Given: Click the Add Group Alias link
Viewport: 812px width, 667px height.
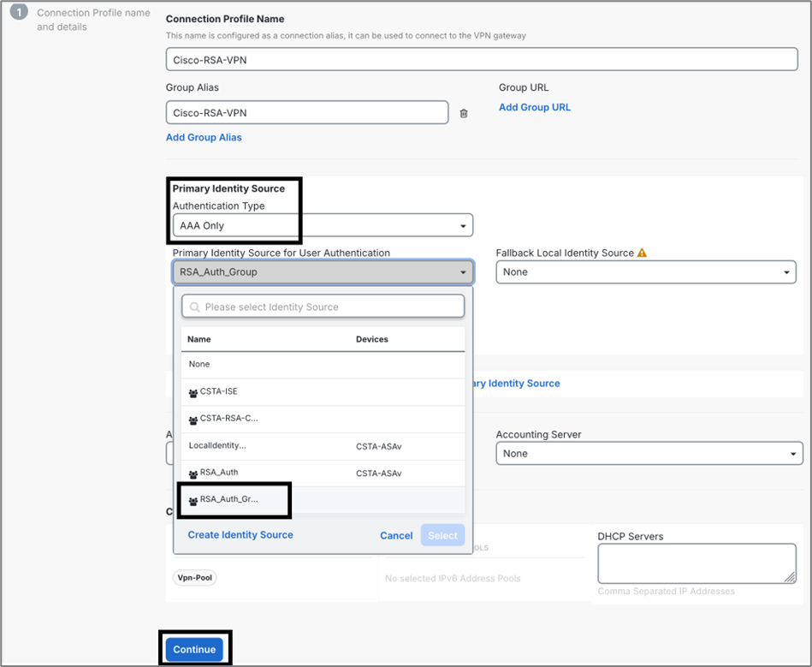Looking at the screenshot, I should coord(204,137).
